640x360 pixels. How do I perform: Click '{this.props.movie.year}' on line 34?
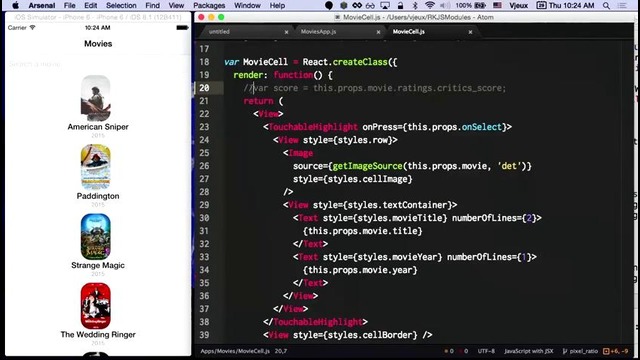pyautogui.click(x=360, y=270)
